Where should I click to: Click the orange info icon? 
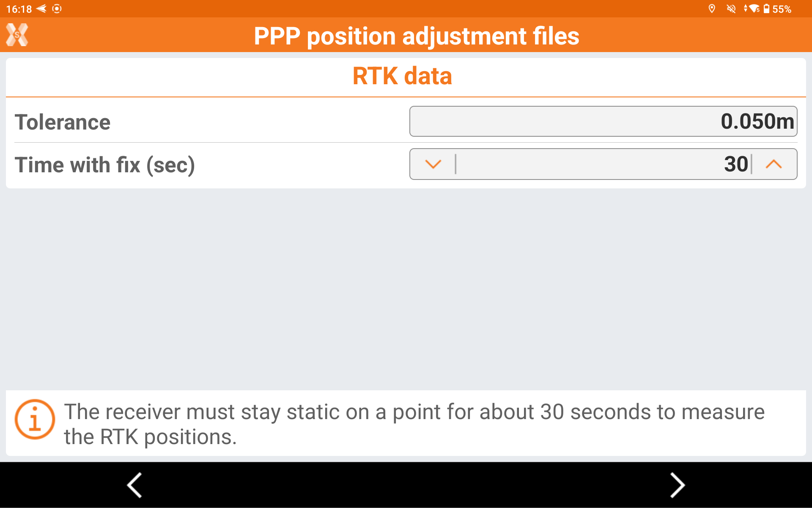pyautogui.click(x=35, y=420)
